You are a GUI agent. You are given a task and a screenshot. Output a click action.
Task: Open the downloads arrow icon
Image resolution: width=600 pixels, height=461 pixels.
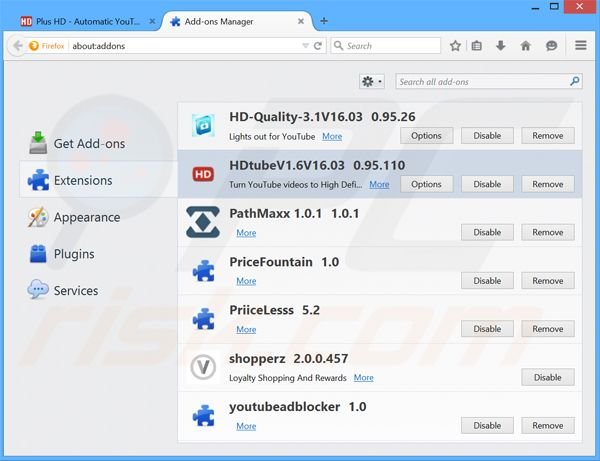pos(501,46)
